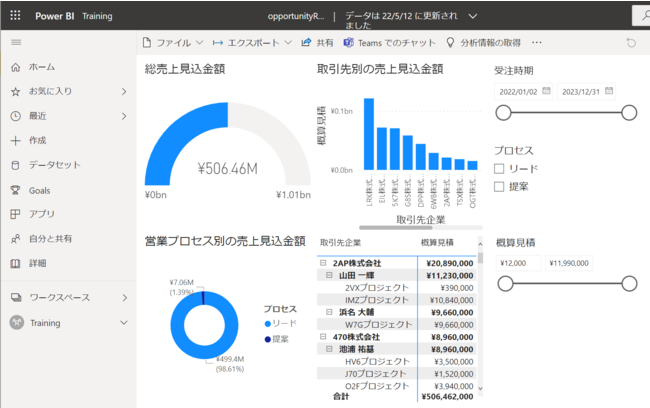Click Teams でのチャット button
Image resolution: width=650 pixels, height=408 pixels.
pos(389,43)
